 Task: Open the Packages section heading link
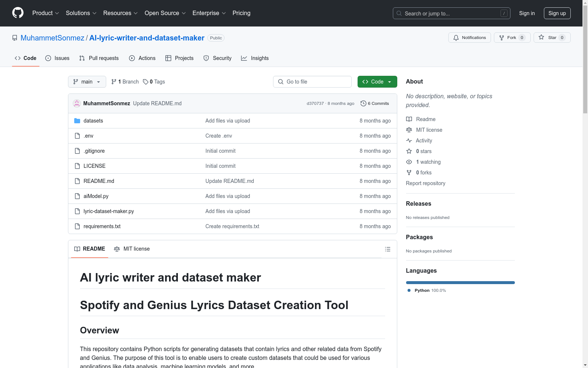coord(419,237)
